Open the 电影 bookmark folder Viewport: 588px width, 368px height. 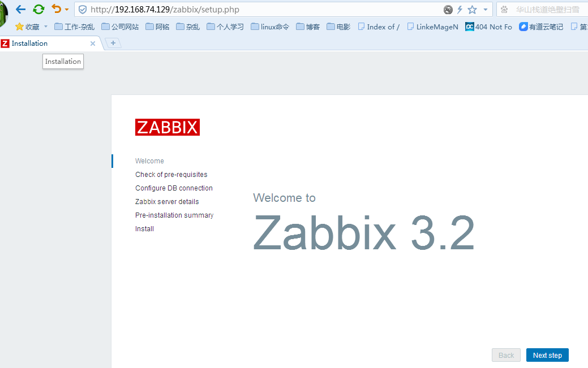[x=338, y=27]
